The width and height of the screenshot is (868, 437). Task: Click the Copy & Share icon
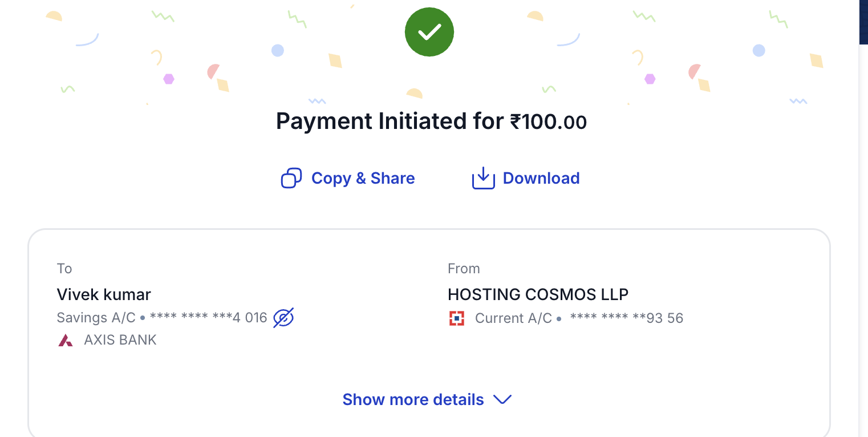click(x=291, y=178)
